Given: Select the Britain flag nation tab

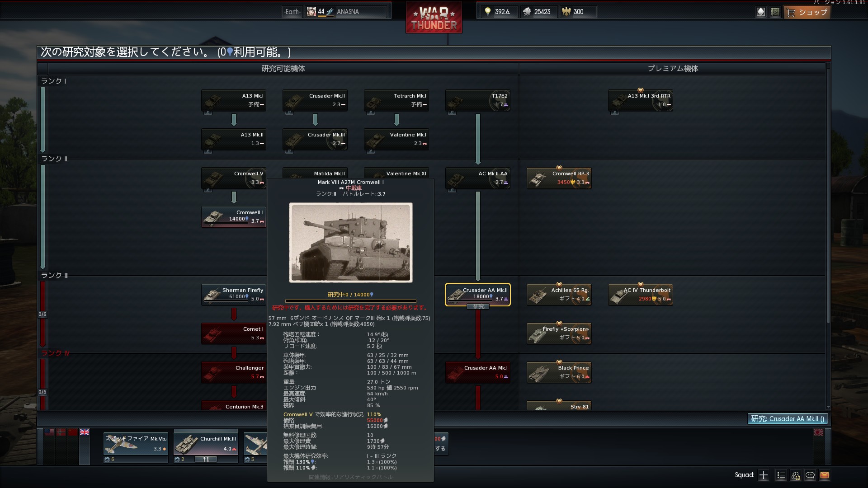Looking at the screenshot, I should coord(85,432).
